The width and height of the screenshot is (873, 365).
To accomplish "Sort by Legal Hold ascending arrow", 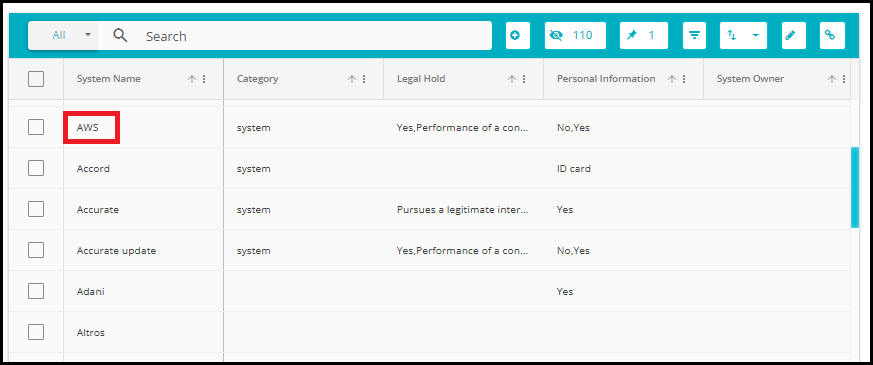I will 512,80.
